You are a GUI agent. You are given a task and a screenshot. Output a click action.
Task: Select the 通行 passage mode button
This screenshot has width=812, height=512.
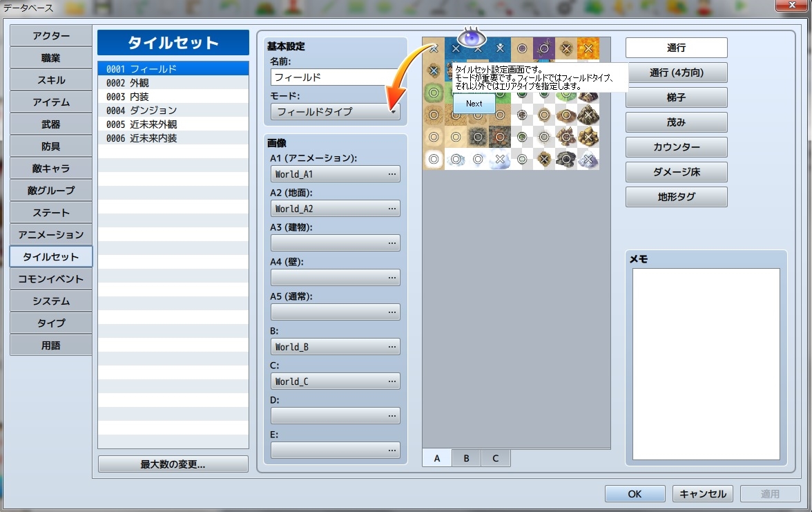click(x=677, y=48)
